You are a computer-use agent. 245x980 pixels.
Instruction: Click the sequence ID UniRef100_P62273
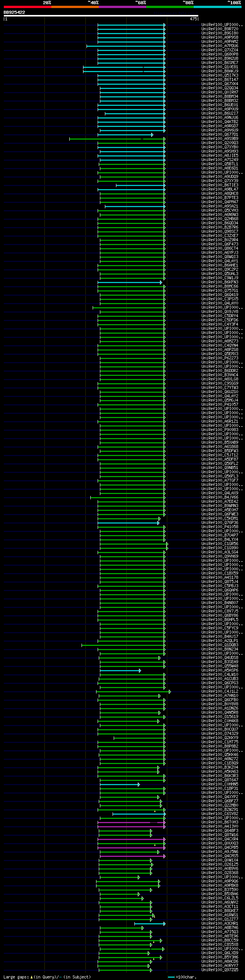click(x=220, y=358)
